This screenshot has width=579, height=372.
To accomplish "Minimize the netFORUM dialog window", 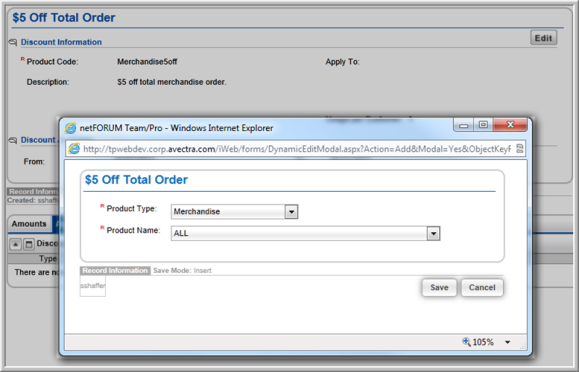I will [464, 125].
